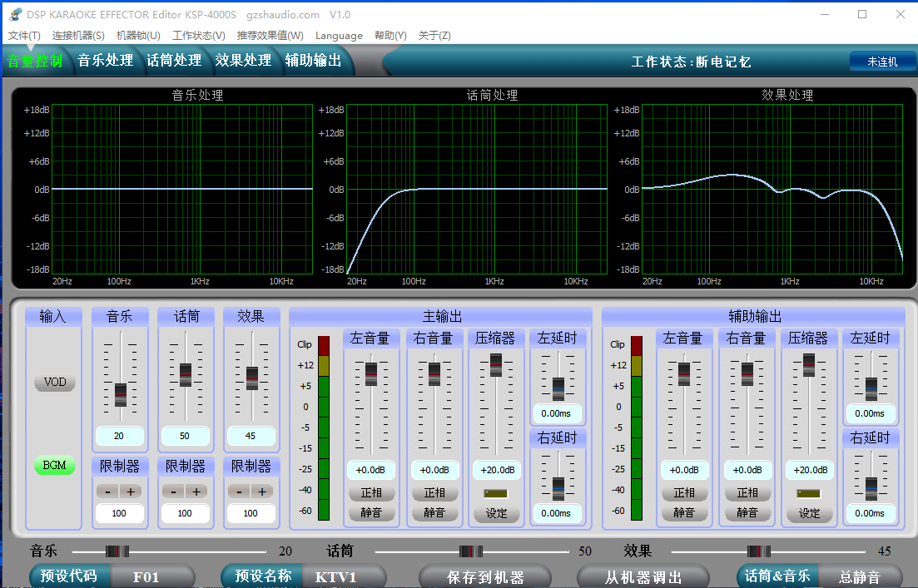This screenshot has width=918, height=588.
Task: Decrease the 效果 limiter with minus button
Action: (239, 492)
